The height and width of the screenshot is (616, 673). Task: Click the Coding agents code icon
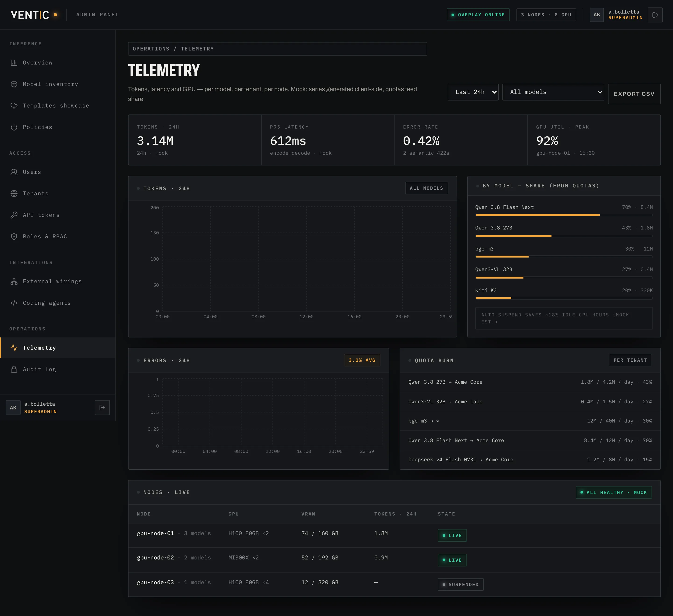click(x=14, y=303)
